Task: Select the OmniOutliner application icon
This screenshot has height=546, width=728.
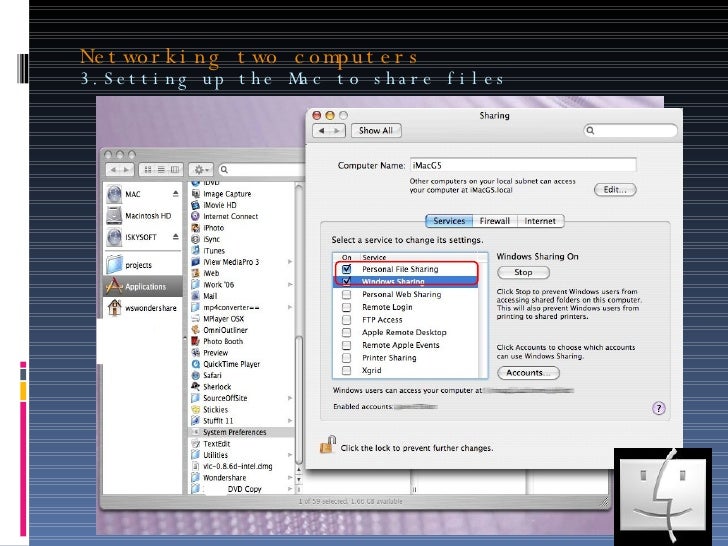Action: 196,330
